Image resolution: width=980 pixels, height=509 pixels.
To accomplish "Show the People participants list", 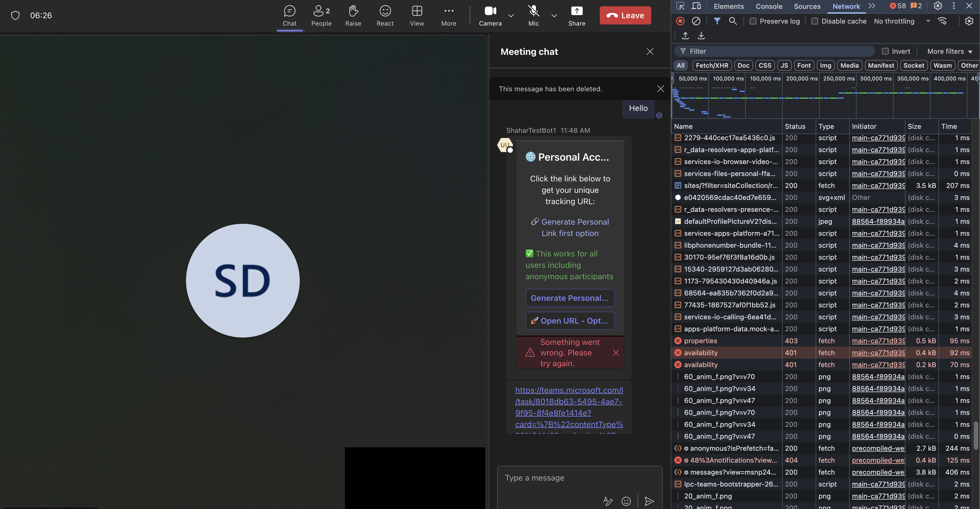I will pyautogui.click(x=321, y=16).
